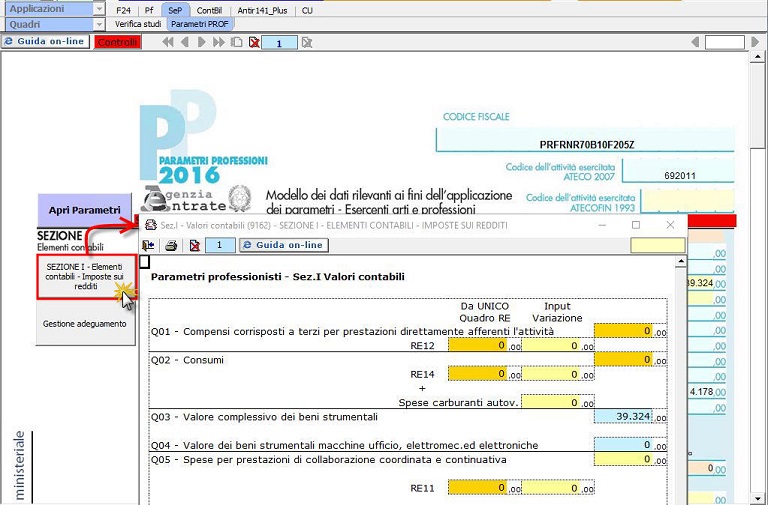
Task: Click left arrow beside top-right white field
Action: pos(695,43)
